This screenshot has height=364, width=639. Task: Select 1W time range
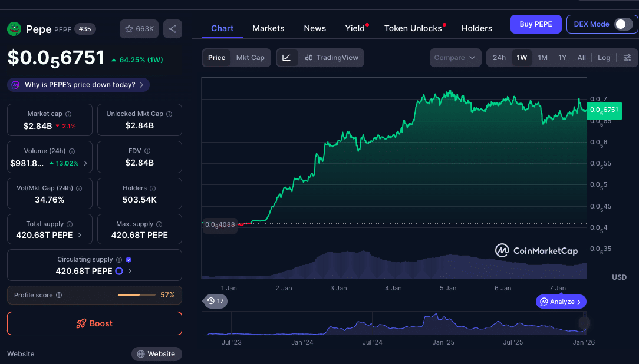(522, 58)
